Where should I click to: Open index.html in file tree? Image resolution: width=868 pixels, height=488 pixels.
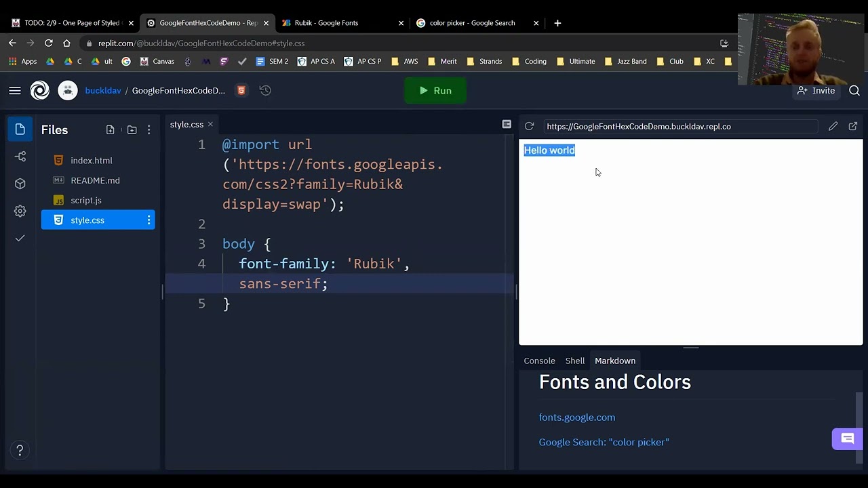coord(98,161)
